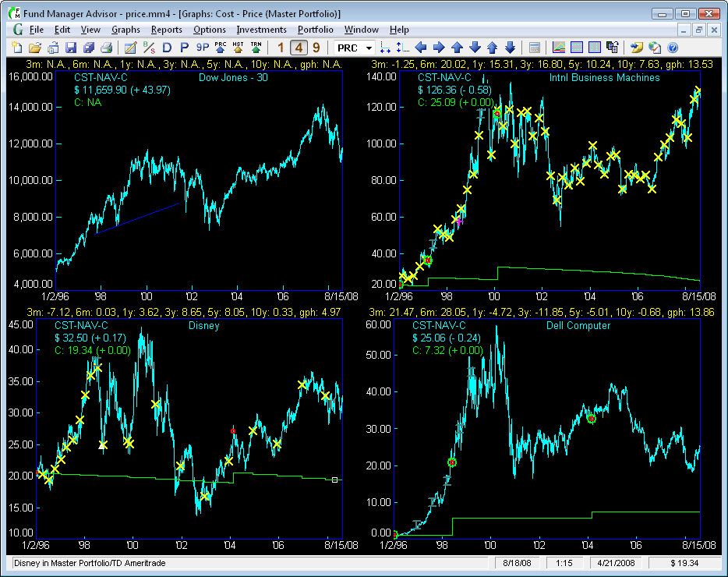The height and width of the screenshot is (577, 728).
Task: Click the Disney graph title
Action: (x=204, y=325)
